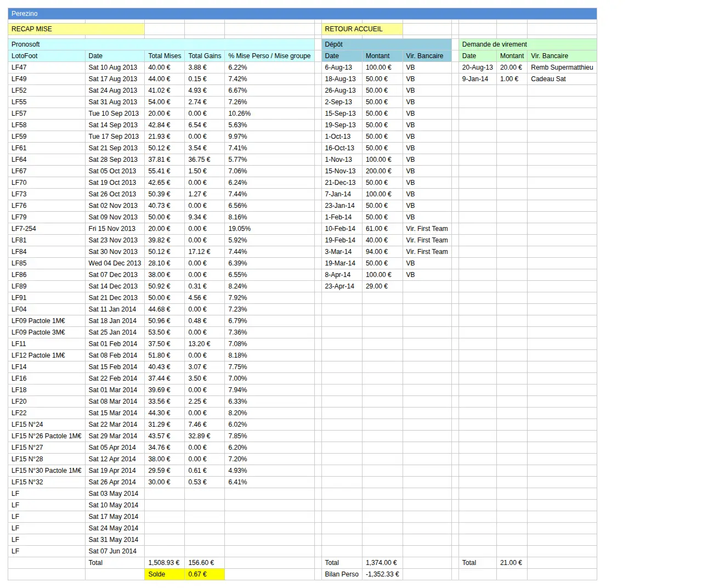Click the 1,508.93 € total mises cell
The height and width of the screenshot is (588, 702).
(165, 563)
